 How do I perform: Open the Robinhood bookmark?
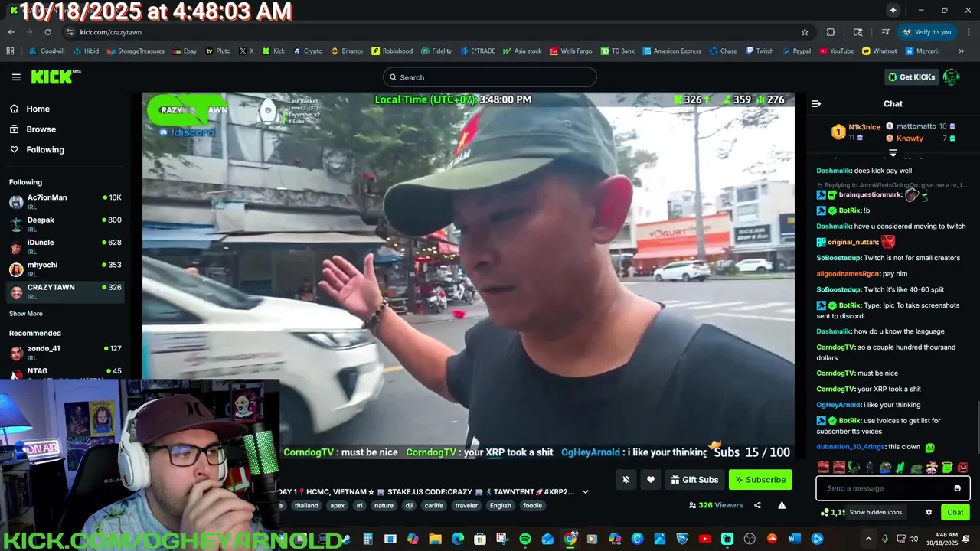(x=392, y=51)
